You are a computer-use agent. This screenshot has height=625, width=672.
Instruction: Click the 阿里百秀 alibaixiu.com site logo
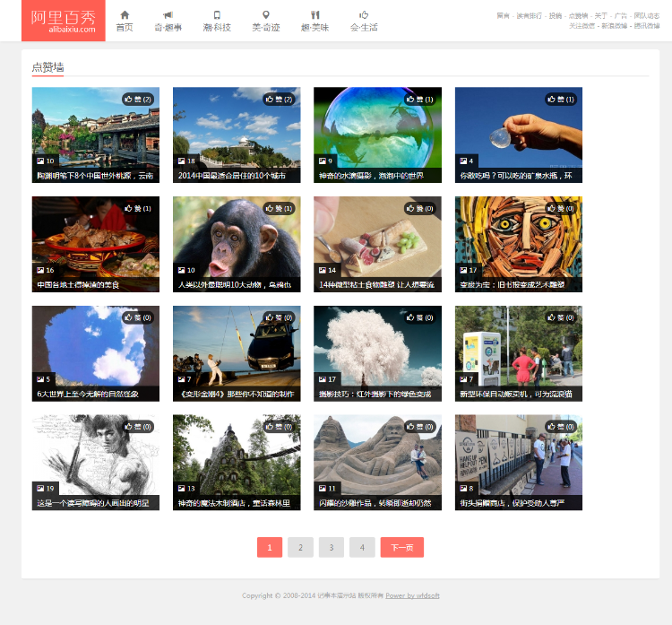click(64, 21)
